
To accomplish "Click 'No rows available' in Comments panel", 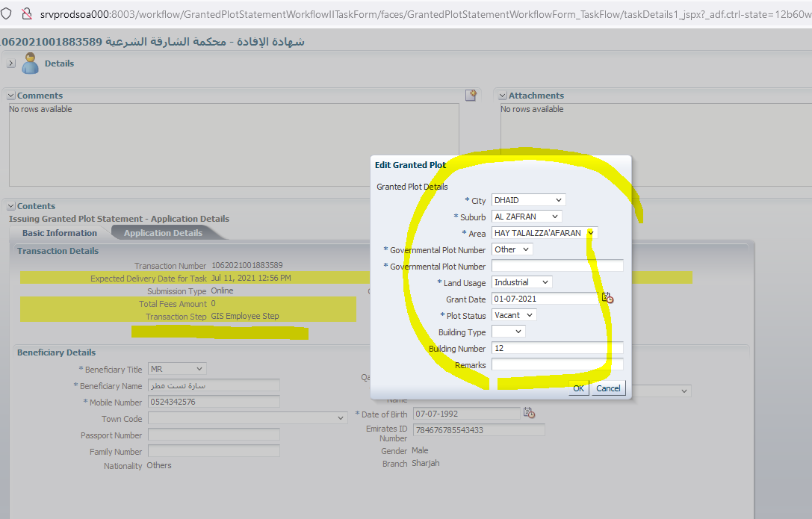I will [40, 109].
